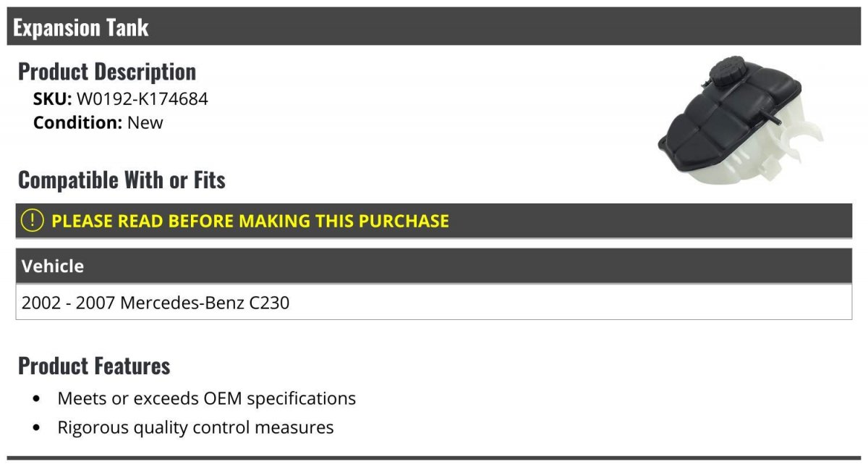This screenshot has height=467, width=868.
Task: Click the white lower section of the tank
Action: click(x=745, y=163)
